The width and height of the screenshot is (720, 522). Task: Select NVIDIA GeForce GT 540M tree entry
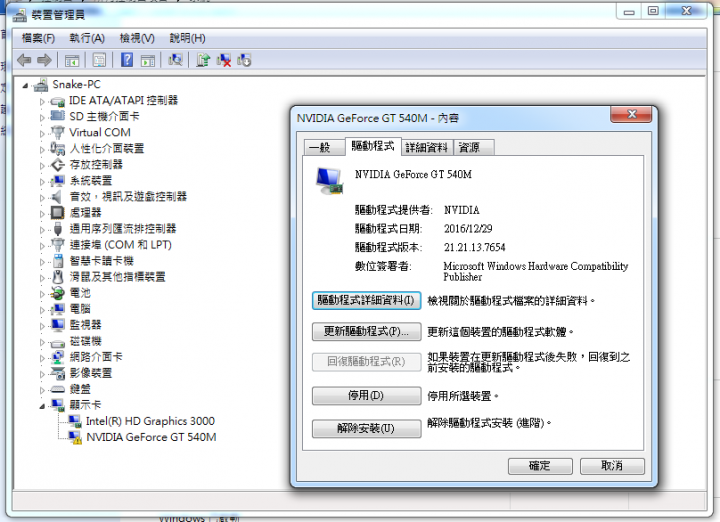(151, 438)
